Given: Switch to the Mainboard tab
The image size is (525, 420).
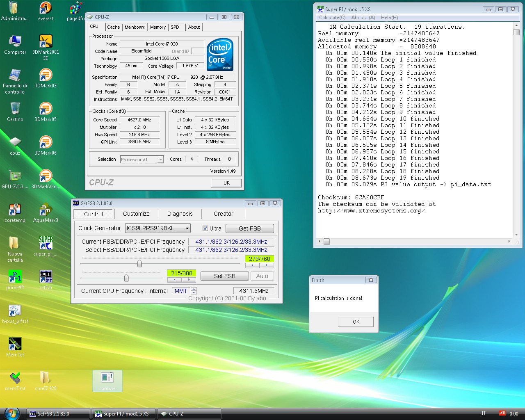Looking at the screenshot, I should pyautogui.click(x=135, y=27).
